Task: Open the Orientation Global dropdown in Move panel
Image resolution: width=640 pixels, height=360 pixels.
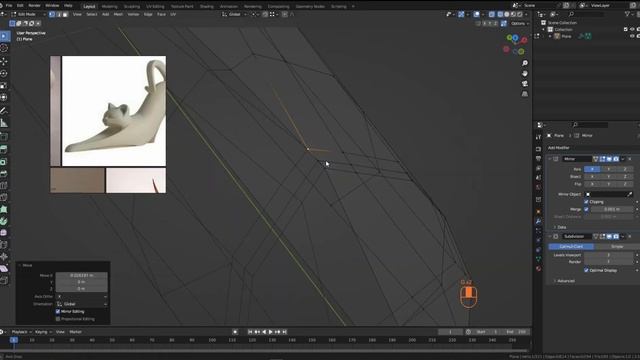Action: pyautogui.click(x=82, y=304)
